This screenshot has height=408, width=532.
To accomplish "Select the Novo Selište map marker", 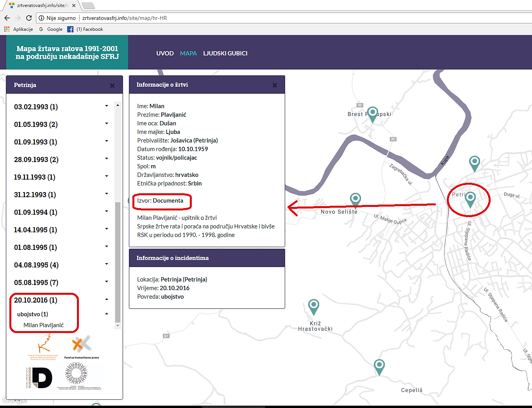I will coord(355,199).
